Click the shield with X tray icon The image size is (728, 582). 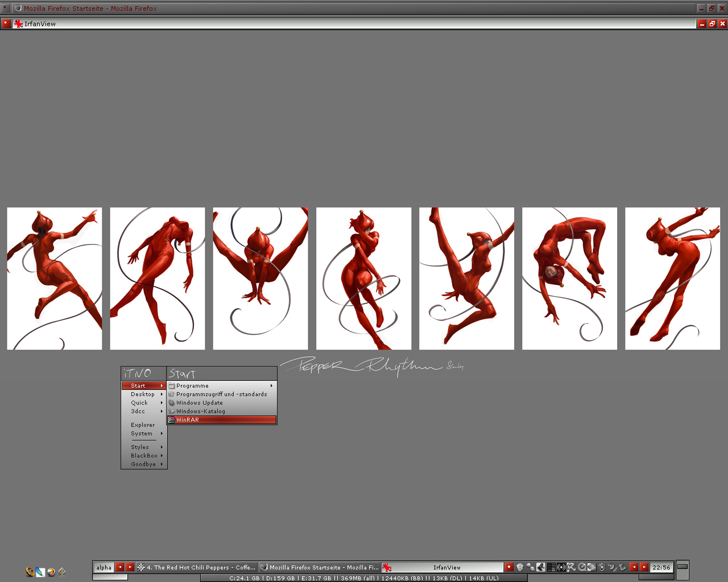(x=602, y=567)
